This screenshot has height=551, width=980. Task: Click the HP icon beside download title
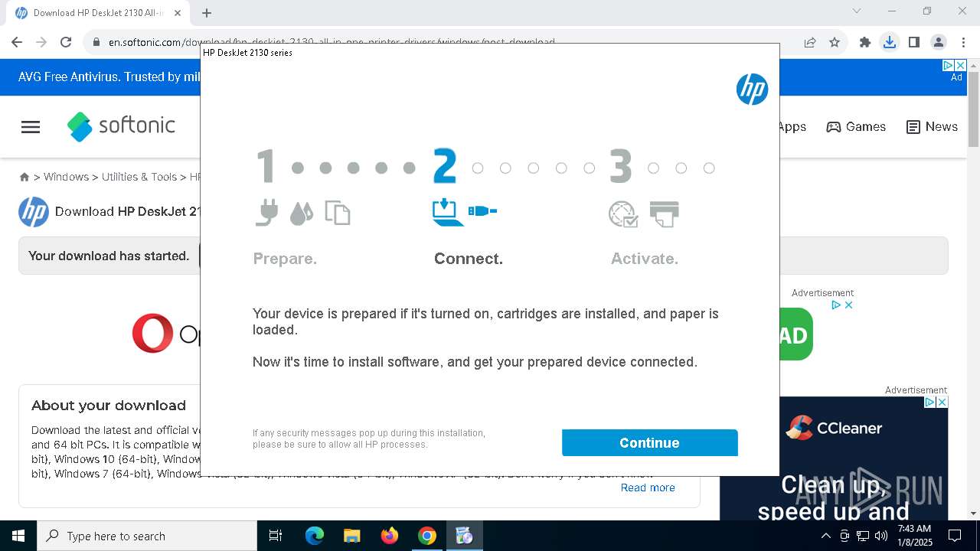click(x=34, y=212)
